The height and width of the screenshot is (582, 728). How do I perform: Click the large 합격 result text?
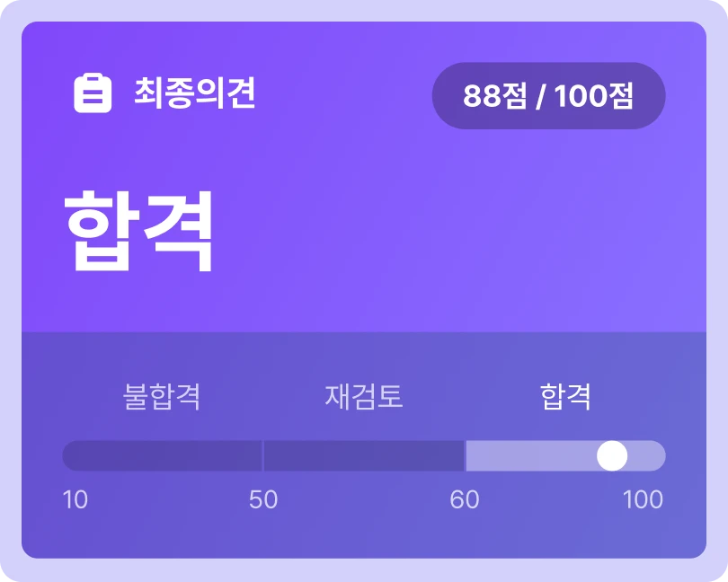139,229
